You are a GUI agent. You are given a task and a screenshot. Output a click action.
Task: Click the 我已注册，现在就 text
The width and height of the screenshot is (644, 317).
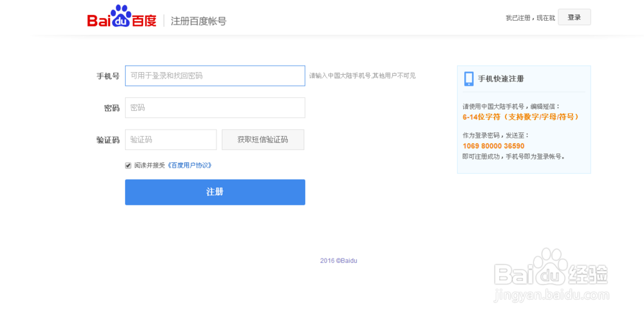[x=530, y=18]
